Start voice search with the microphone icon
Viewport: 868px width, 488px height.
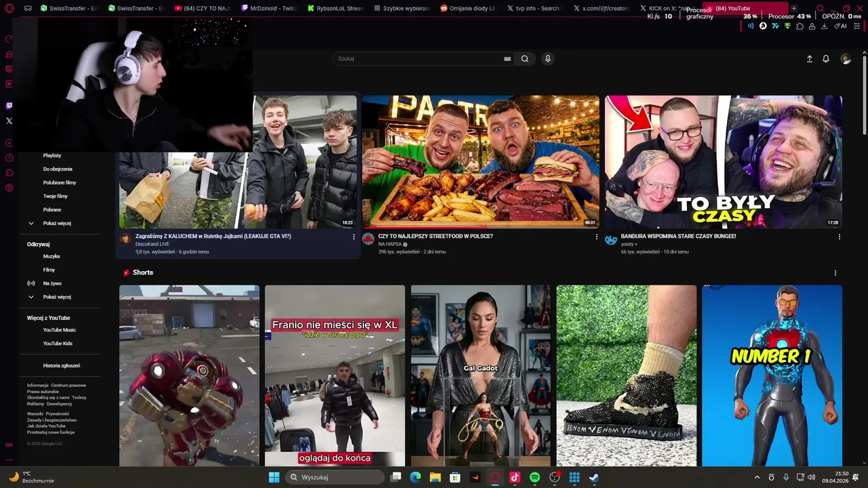[548, 59]
